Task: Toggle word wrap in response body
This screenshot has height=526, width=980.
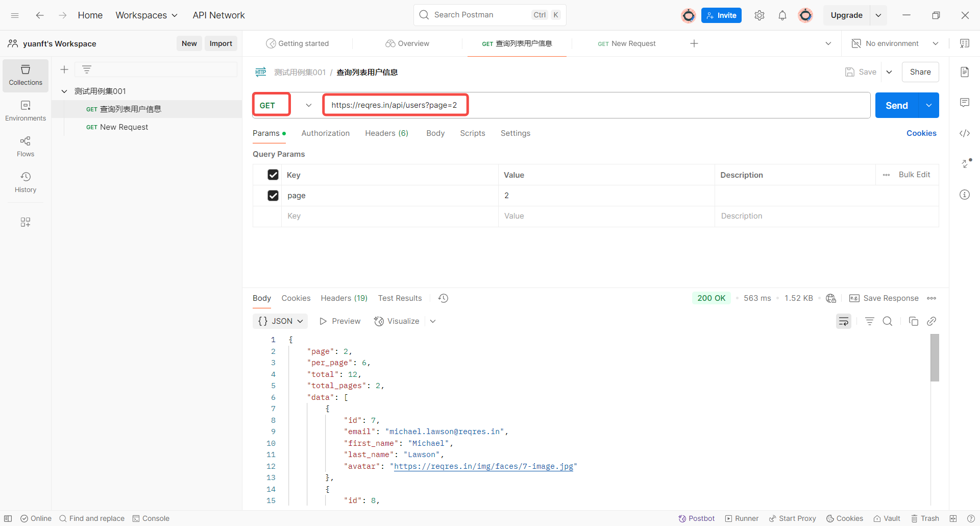Action: click(x=844, y=321)
